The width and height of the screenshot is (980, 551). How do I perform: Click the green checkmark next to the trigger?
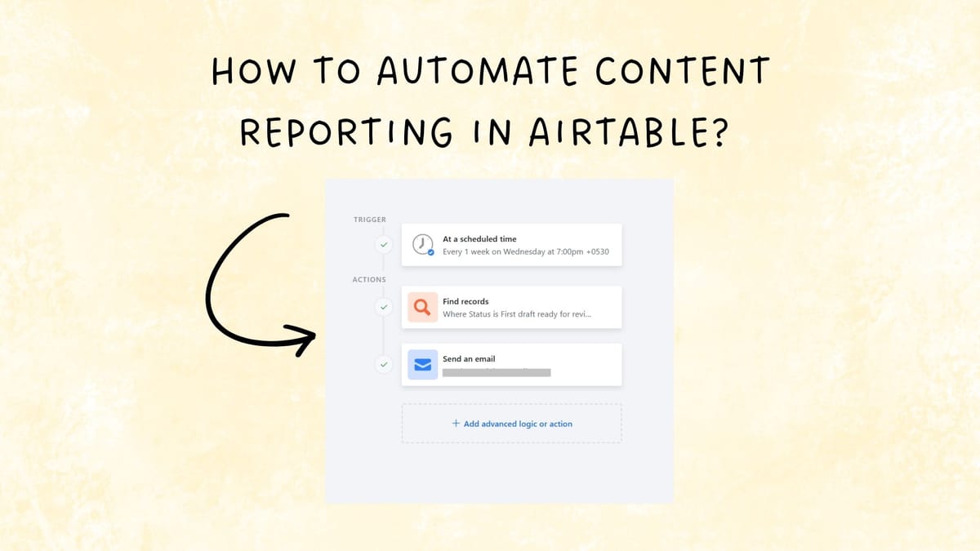tap(383, 244)
